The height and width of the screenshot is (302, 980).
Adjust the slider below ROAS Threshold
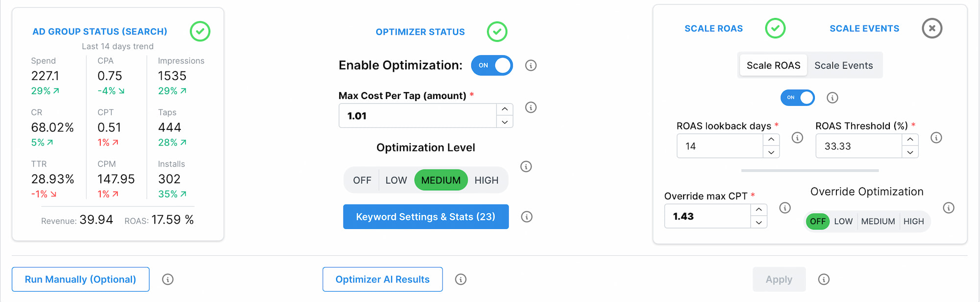click(x=809, y=170)
